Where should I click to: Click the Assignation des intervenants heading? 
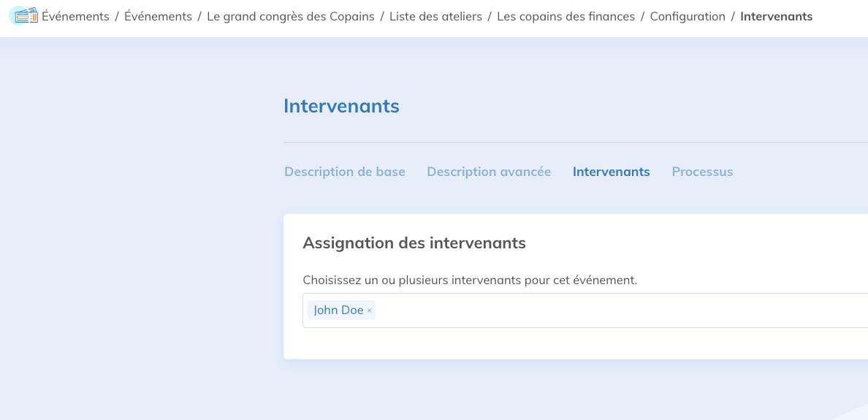coord(414,243)
